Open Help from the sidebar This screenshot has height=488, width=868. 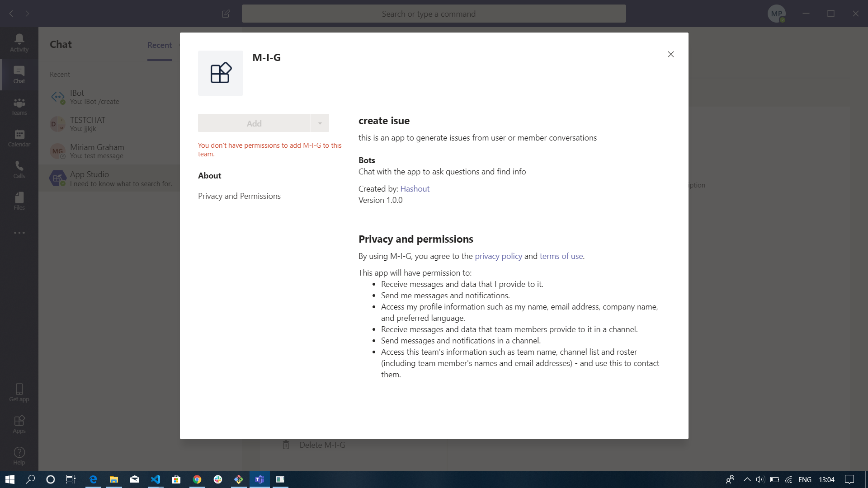pos(19,455)
